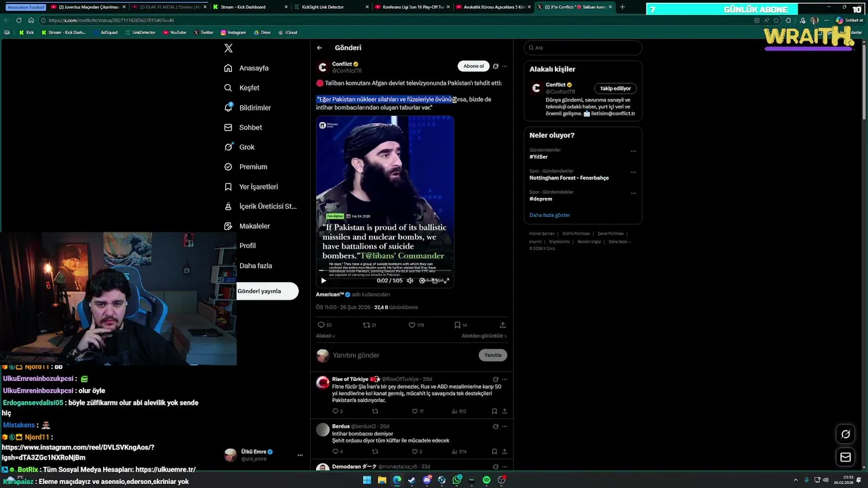Open the messages floating button

846,457
